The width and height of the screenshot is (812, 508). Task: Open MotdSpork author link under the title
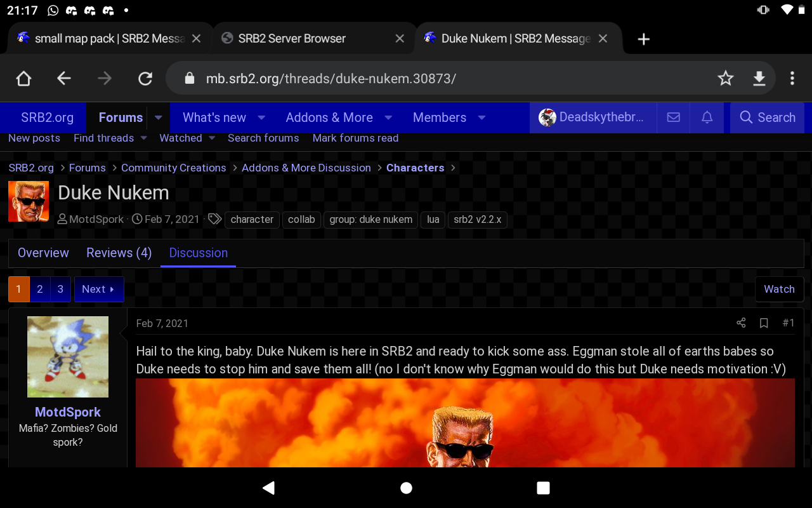click(x=96, y=219)
